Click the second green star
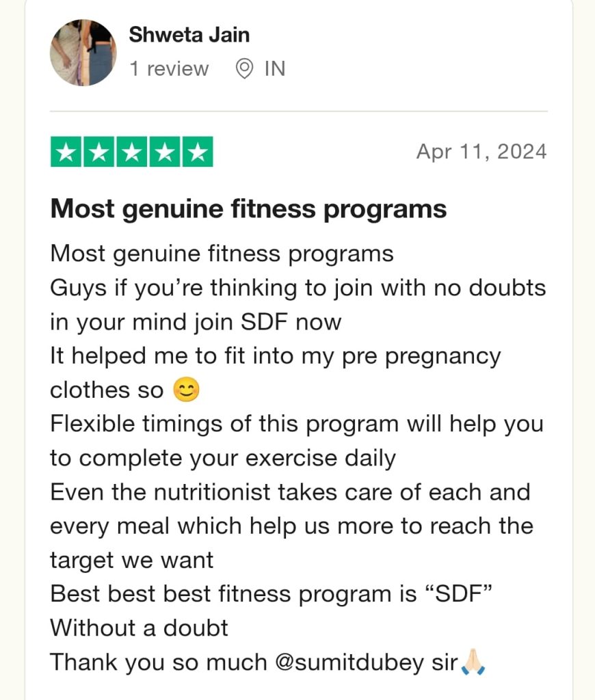Screen dimensions: 595x700 click(x=99, y=152)
